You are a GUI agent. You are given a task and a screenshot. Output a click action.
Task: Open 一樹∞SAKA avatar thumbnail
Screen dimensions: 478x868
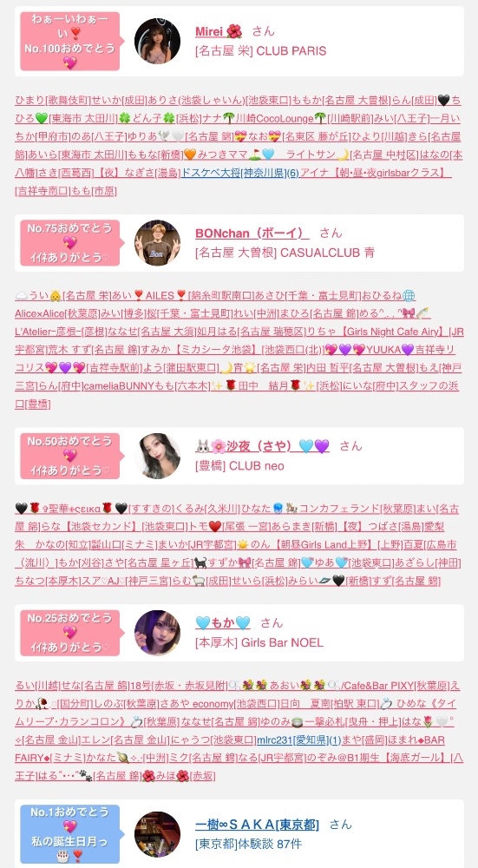tap(157, 834)
